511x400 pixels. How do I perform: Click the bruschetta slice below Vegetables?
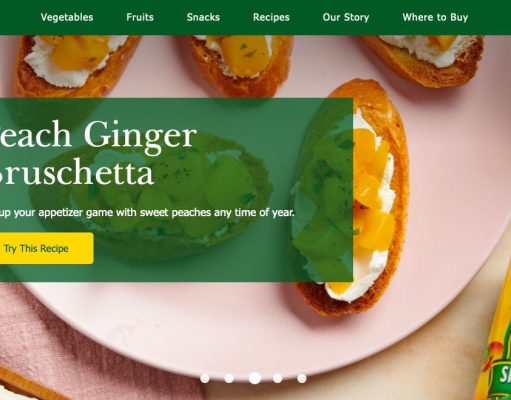[77, 65]
